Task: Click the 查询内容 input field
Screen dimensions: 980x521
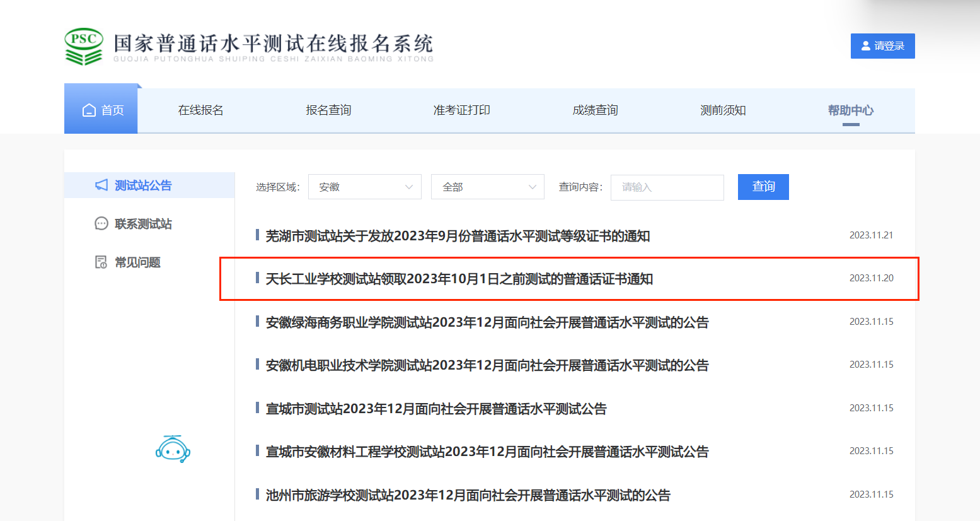Action: click(667, 187)
